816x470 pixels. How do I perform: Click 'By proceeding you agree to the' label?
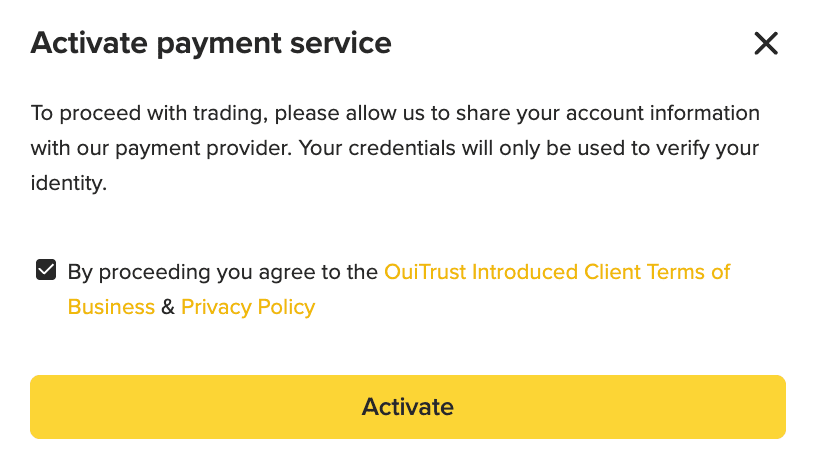[x=224, y=272]
